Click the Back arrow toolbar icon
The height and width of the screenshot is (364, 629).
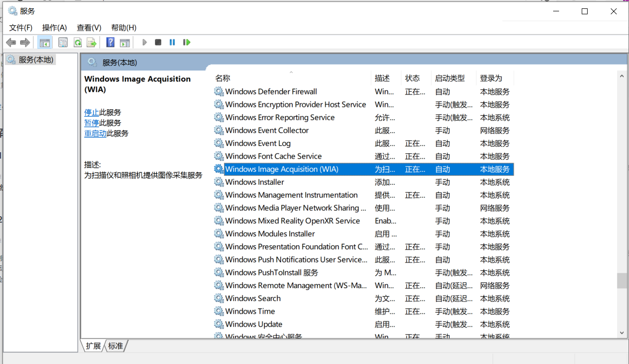11,42
